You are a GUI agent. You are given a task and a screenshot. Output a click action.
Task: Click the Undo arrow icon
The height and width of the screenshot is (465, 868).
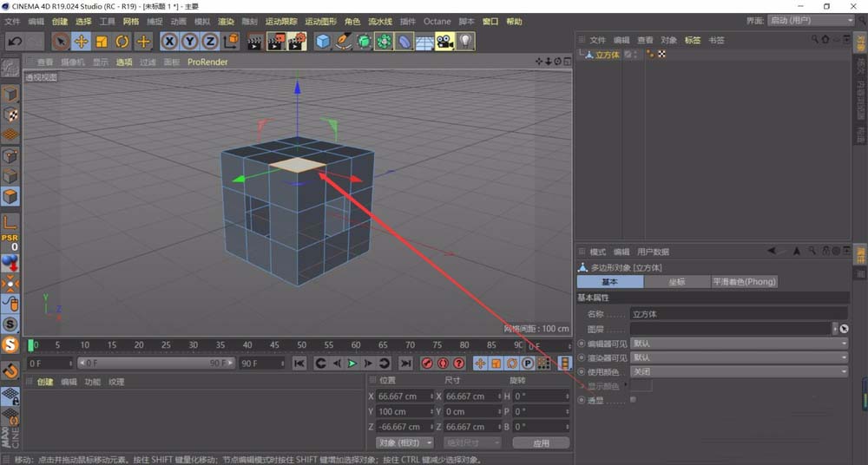(x=15, y=42)
